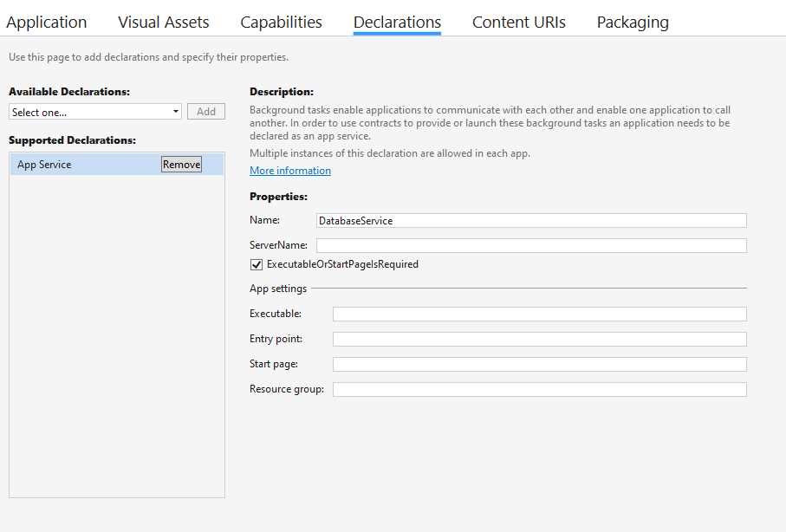Open the More information link

289,170
